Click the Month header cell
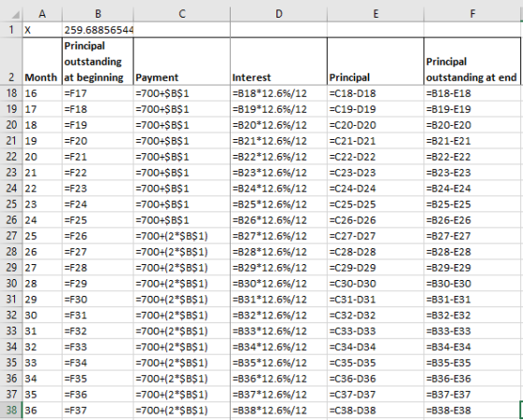This screenshot has height=420, width=523. pyautogui.click(x=42, y=62)
